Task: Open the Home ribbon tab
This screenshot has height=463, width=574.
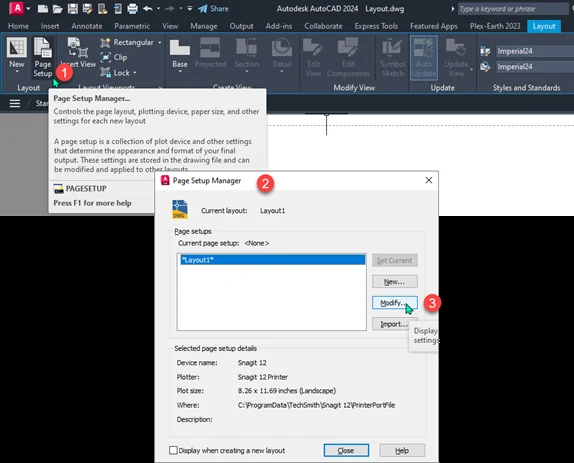Action: point(18,26)
